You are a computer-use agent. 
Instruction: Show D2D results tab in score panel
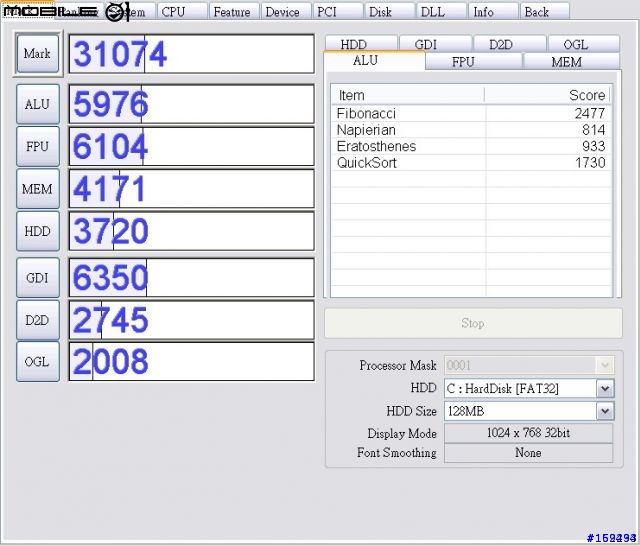(x=510, y=44)
